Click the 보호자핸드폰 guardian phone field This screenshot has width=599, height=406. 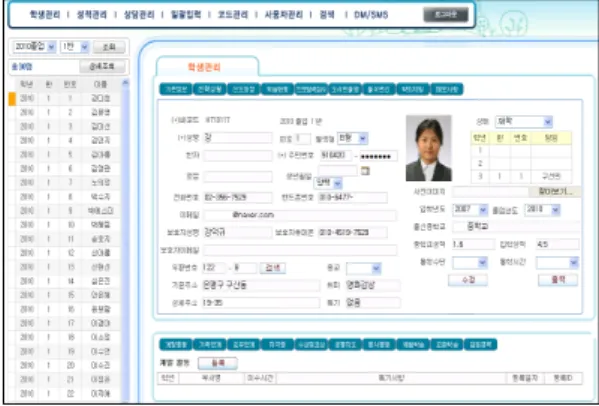(x=353, y=232)
